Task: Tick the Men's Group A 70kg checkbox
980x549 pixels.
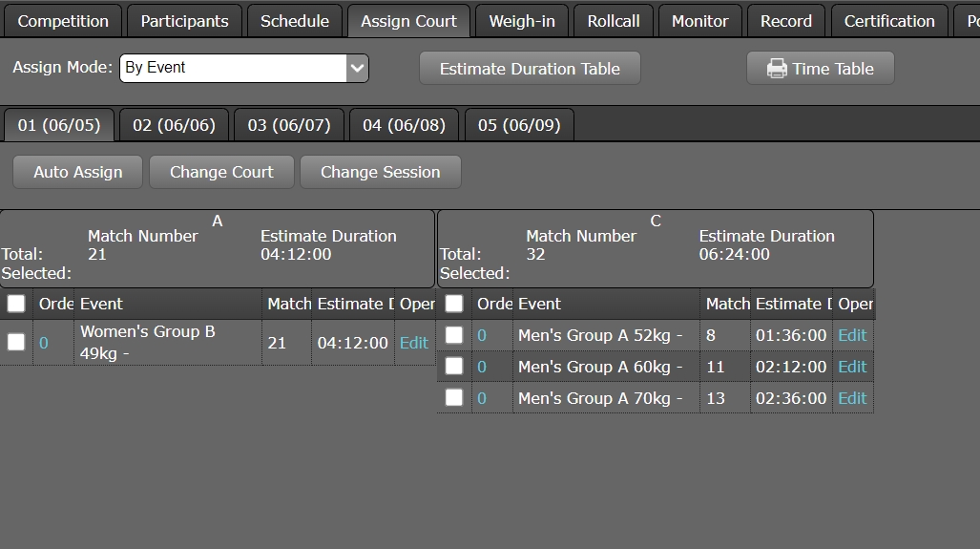Action: [x=454, y=398]
